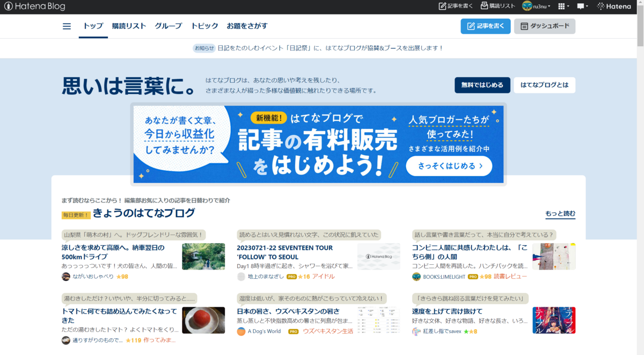Screen dimensions: 644x355
Task: Click さっそくはじめる in the banner
Action: pos(449,166)
